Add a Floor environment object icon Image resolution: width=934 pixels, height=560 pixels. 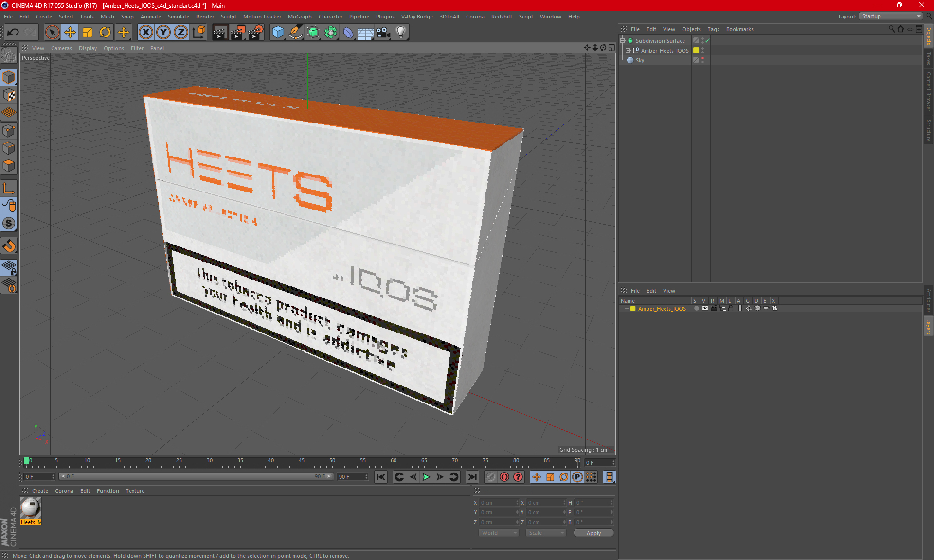point(366,33)
